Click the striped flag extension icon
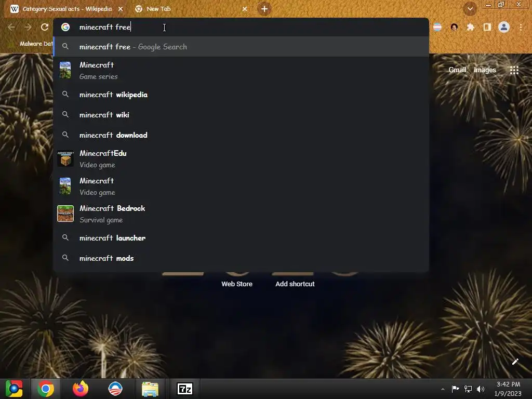 (437, 27)
